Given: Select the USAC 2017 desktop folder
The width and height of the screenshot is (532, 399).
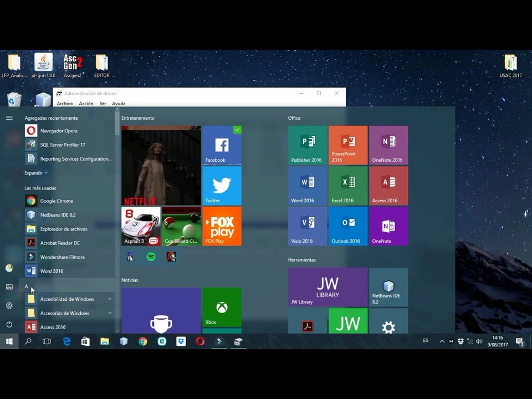Looking at the screenshot, I should point(510,66).
